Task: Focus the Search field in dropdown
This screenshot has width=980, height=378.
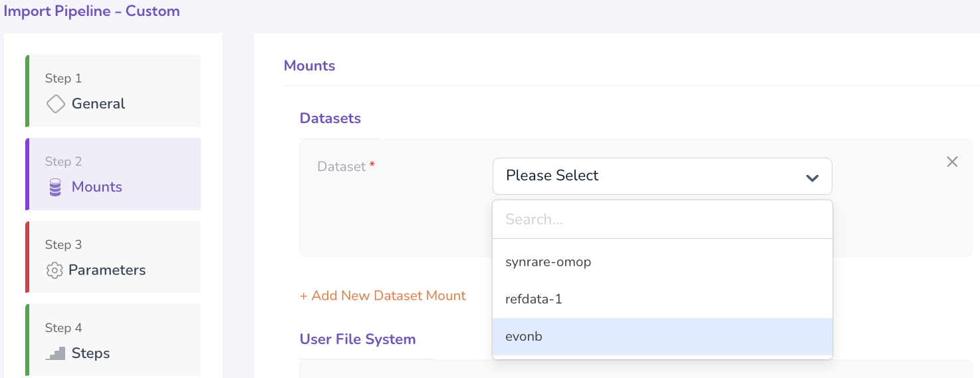Action: [x=662, y=220]
